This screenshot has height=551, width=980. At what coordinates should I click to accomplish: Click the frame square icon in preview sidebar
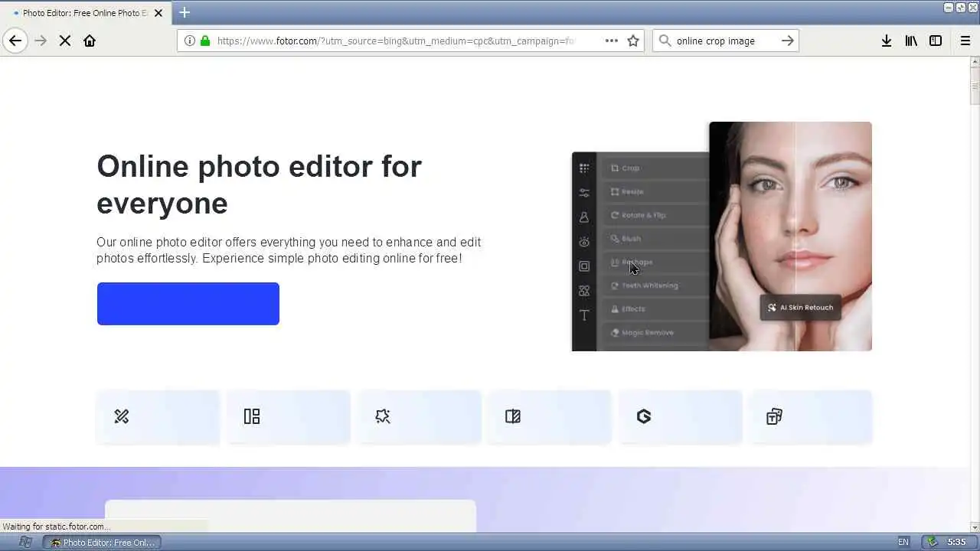click(x=584, y=266)
